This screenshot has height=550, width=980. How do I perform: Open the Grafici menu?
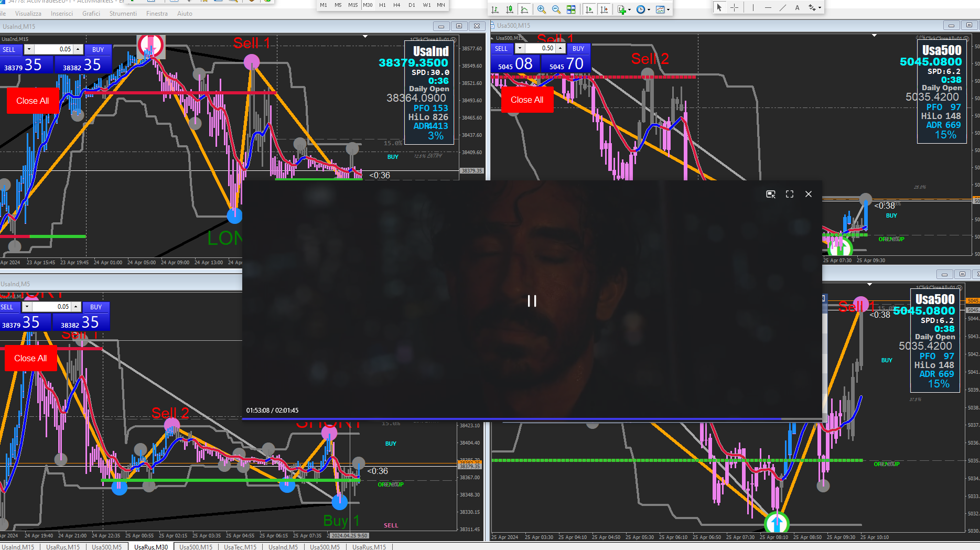[91, 14]
